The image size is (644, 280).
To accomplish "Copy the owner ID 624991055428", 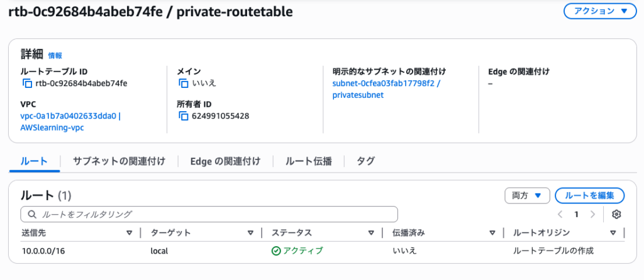I will pyautogui.click(x=183, y=116).
